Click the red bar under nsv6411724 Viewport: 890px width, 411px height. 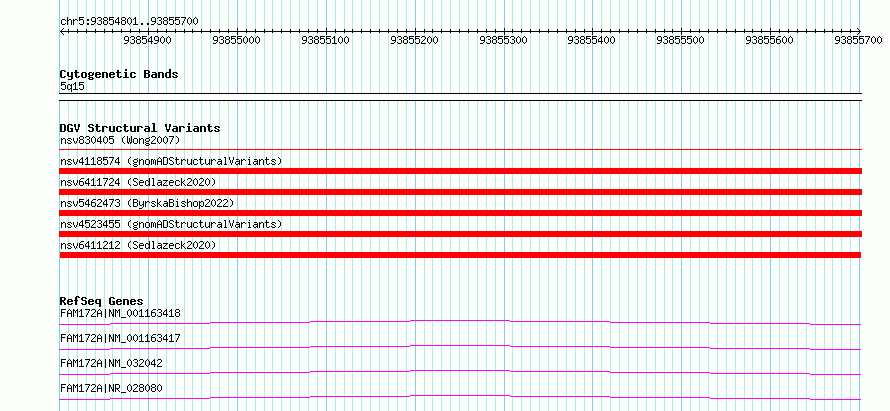460,192
